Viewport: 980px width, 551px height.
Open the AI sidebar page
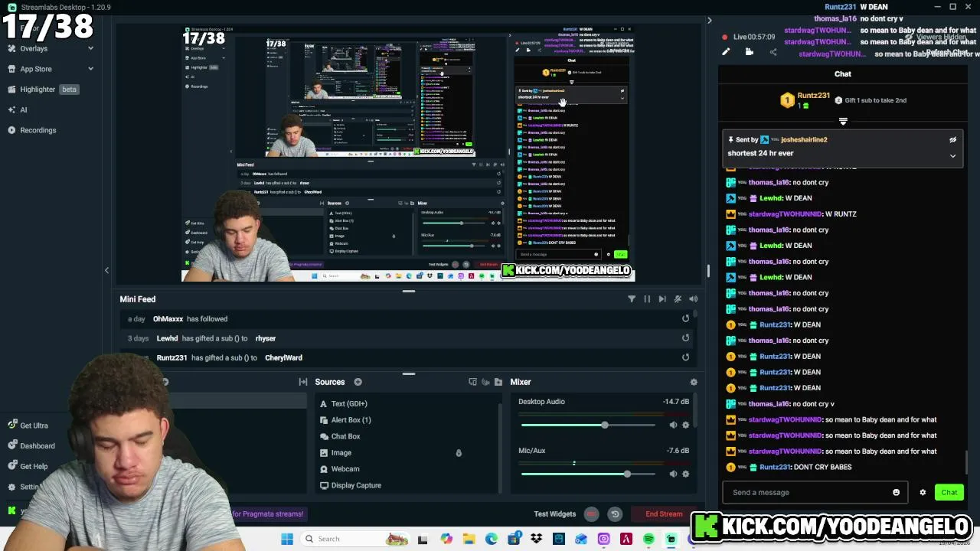point(23,109)
